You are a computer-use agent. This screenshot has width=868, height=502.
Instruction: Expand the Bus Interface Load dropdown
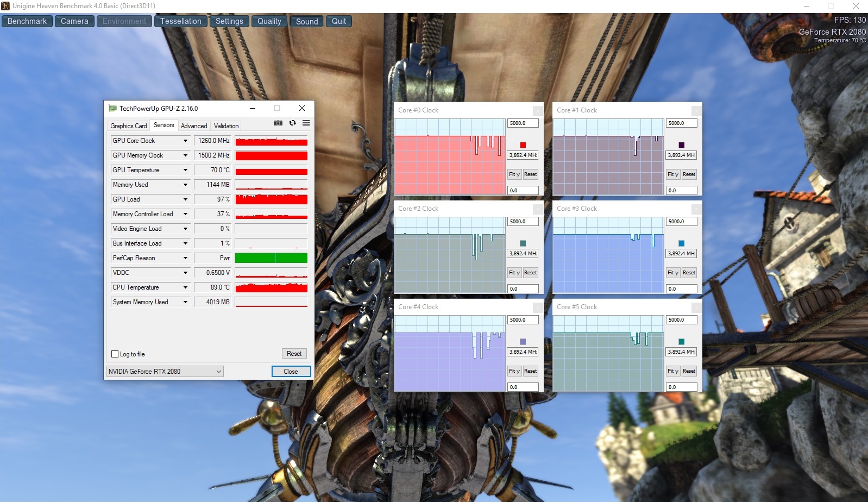185,243
